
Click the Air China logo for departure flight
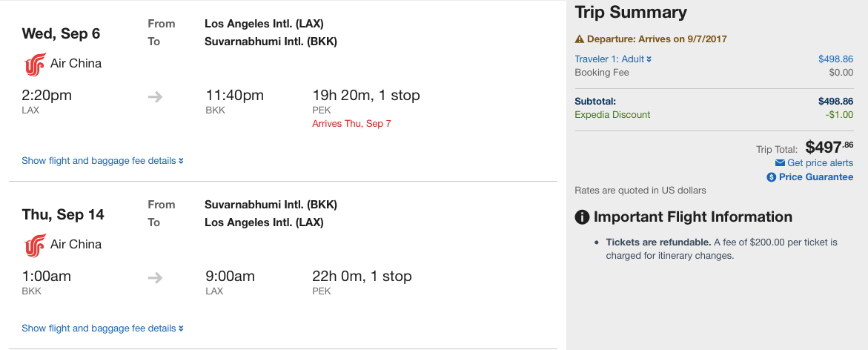point(34,65)
